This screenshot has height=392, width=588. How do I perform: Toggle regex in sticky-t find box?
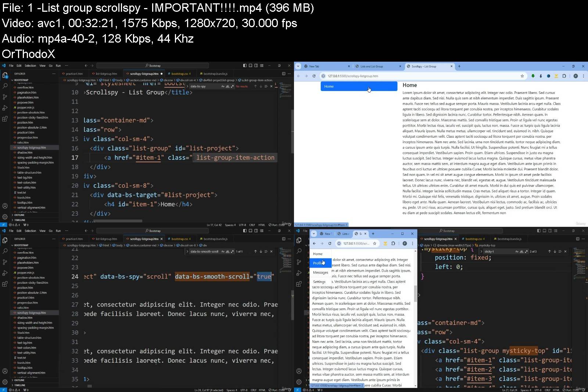526,251
